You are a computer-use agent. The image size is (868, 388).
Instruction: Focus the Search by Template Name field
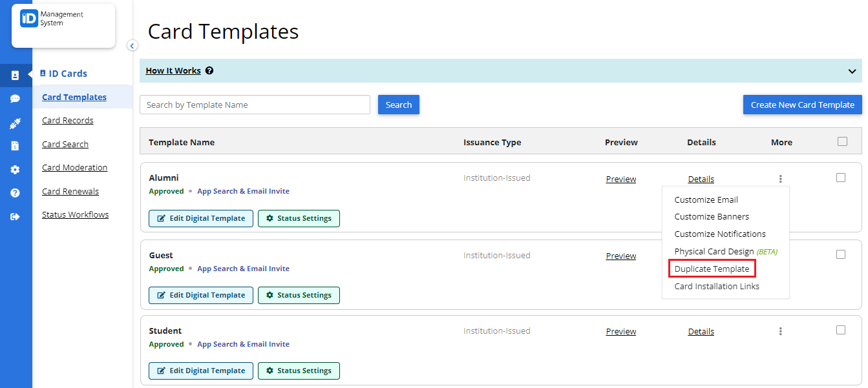point(255,105)
